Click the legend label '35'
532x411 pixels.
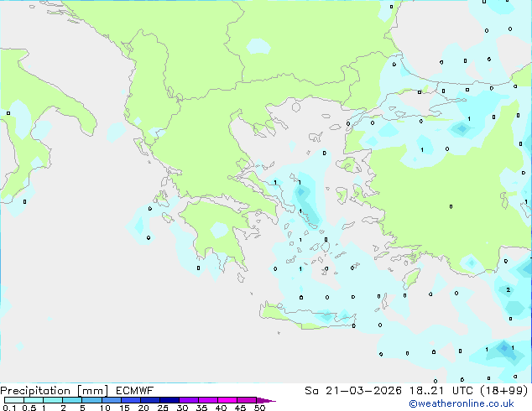[x=201, y=408]
